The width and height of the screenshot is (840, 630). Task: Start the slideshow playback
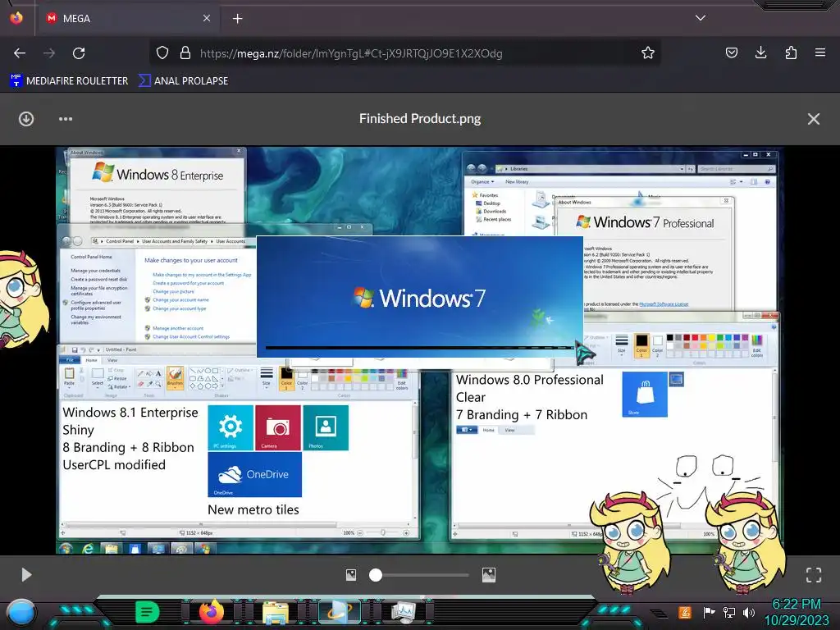26,575
